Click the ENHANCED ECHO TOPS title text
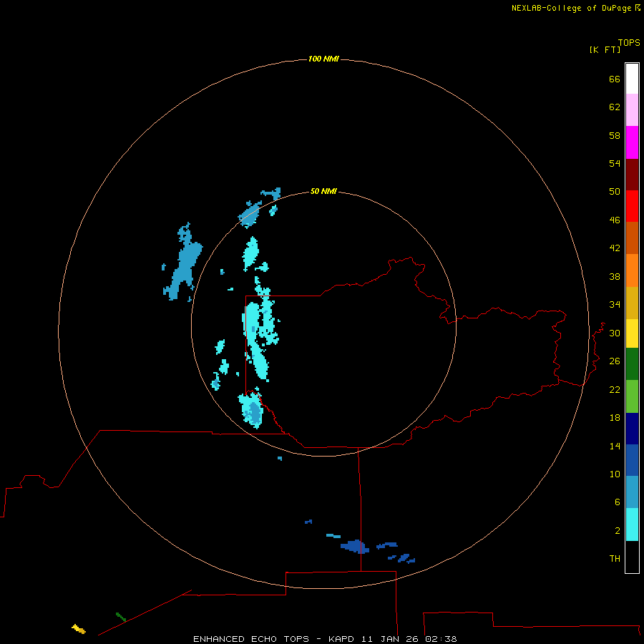The width and height of the screenshot is (644, 644). [250, 639]
